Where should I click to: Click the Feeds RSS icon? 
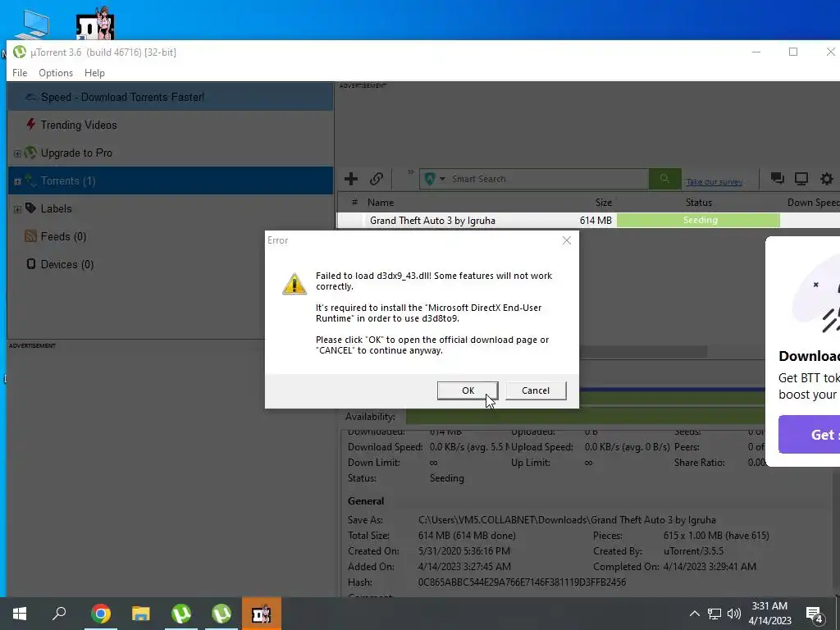tap(30, 235)
